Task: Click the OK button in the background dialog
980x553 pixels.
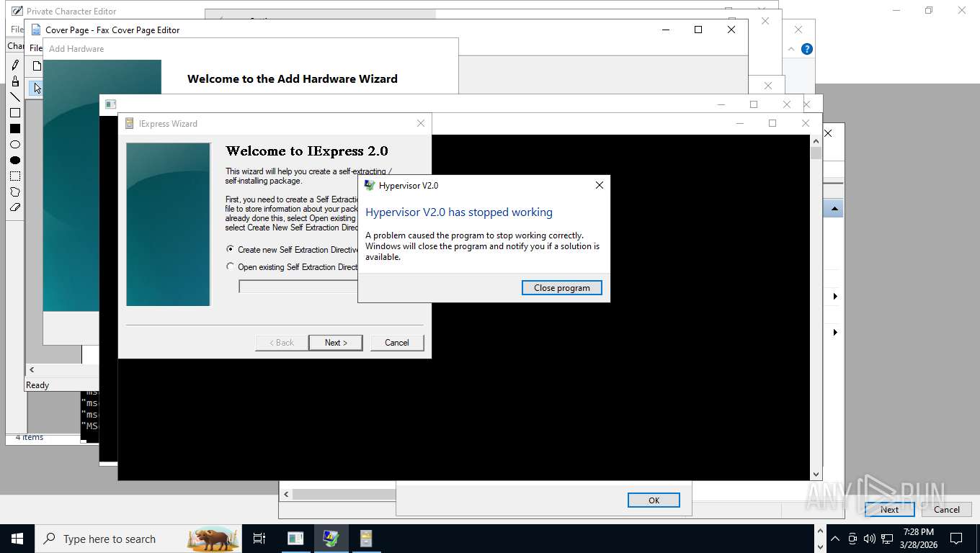Action: pyautogui.click(x=654, y=500)
